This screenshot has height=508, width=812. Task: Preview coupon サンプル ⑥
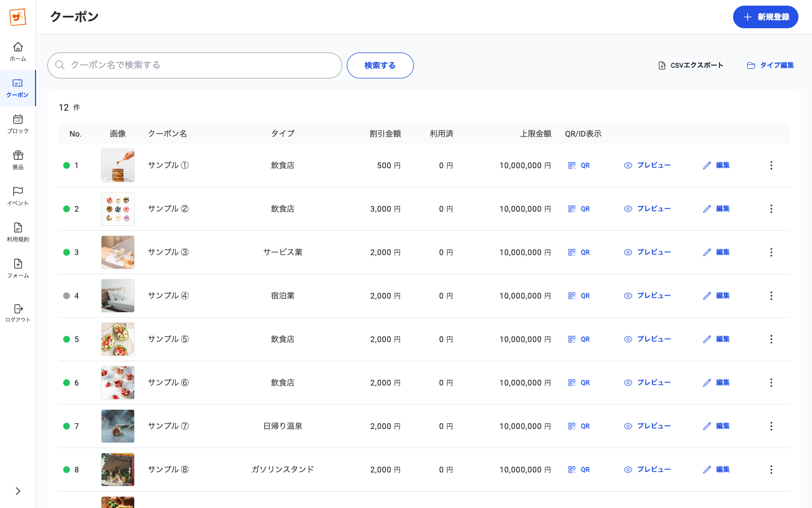pos(647,383)
